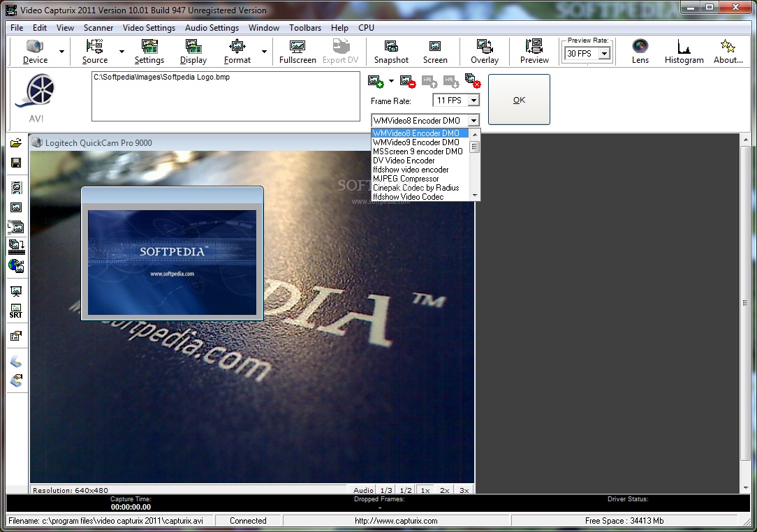
Task: Open the Scanner menu
Action: coord(98,27)
